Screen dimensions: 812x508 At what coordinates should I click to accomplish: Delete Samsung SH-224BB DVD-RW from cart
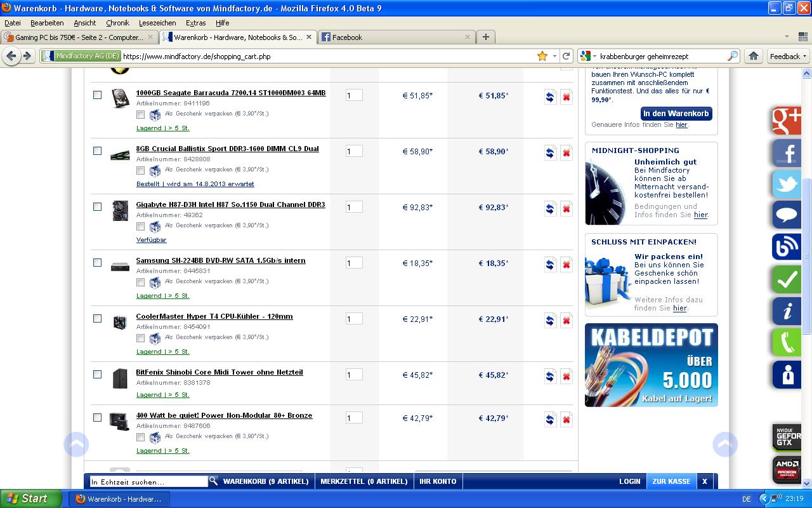click(566, 265)
